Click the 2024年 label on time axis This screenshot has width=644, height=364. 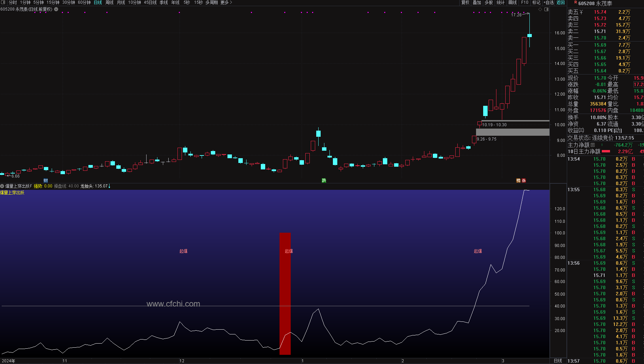point(9,361)
